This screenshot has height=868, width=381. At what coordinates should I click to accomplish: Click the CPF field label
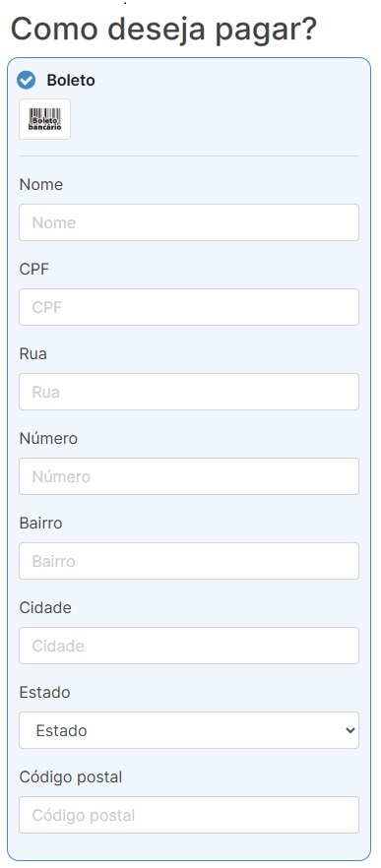click(33, 270)
